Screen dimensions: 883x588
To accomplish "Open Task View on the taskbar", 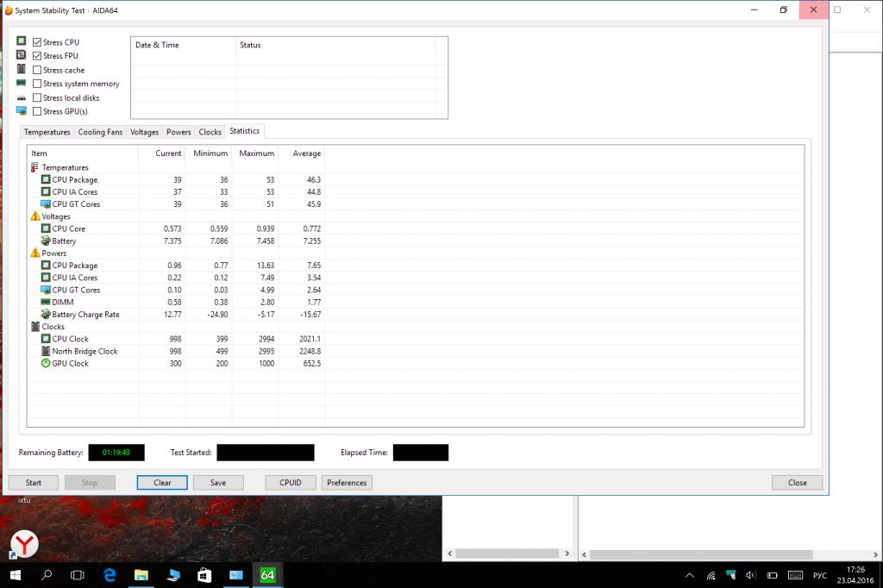I will tap(77, 575).
